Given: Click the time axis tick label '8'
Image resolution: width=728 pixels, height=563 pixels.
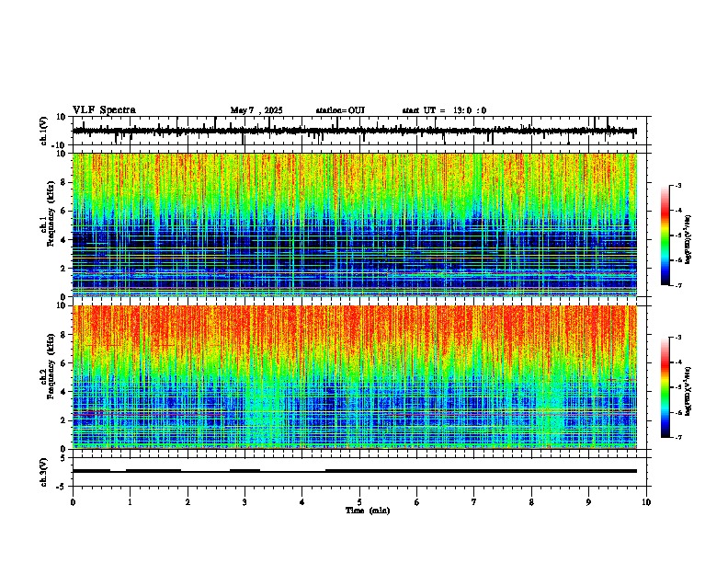Looking at the screenshot, I should click(531, 502).
